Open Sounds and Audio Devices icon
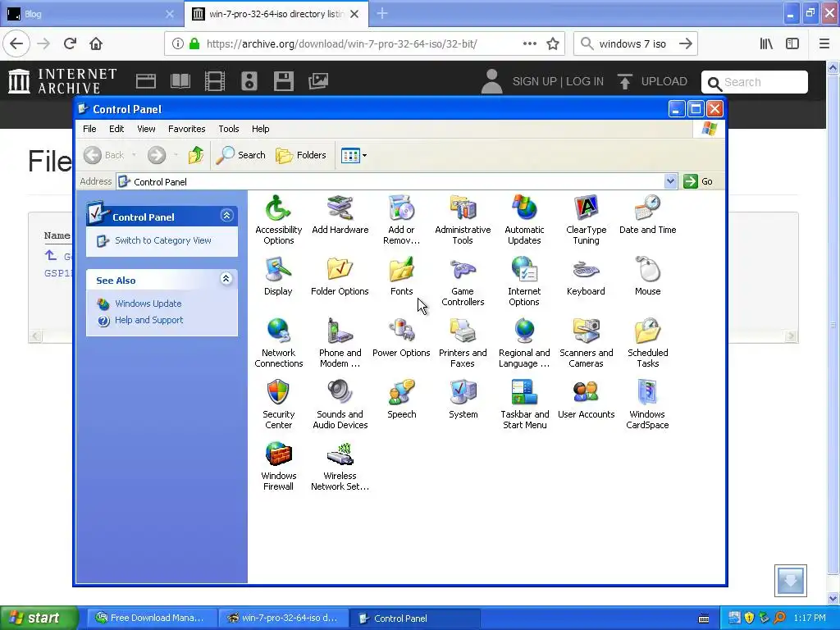 [340, 404]
